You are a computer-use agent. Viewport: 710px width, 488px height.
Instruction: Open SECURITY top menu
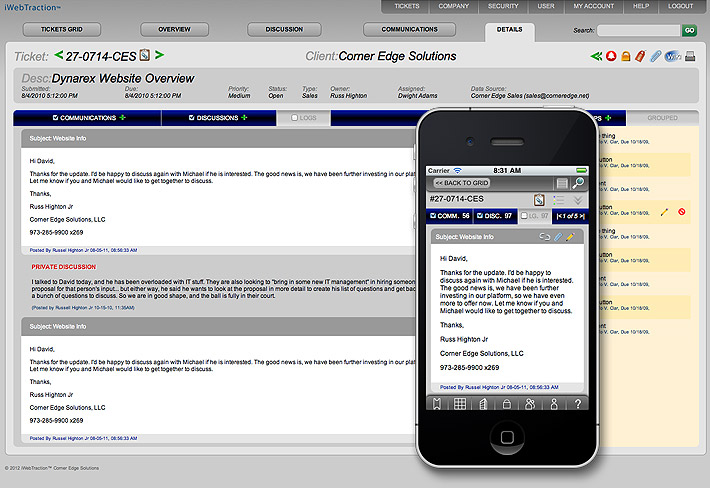tap(503, 6)
